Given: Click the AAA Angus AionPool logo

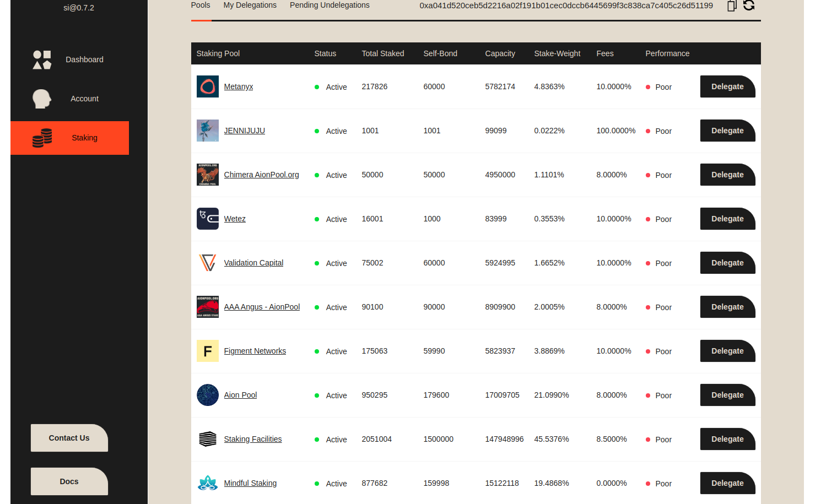Looking at the screenshot, I should click(208, 307).
